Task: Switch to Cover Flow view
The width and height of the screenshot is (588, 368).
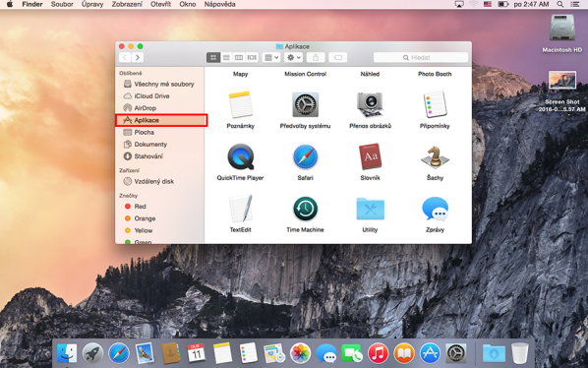Action: click(x=252, y=57)
